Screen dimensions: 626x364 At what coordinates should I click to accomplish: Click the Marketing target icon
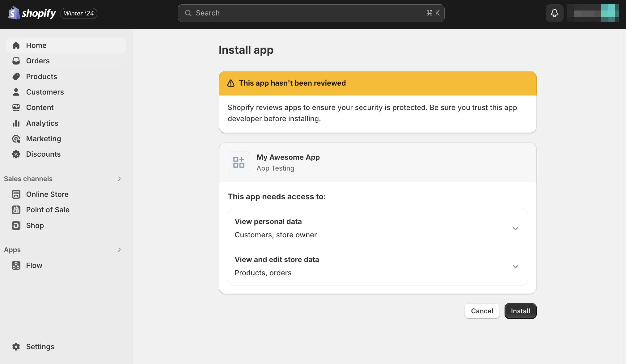point(16,139)
